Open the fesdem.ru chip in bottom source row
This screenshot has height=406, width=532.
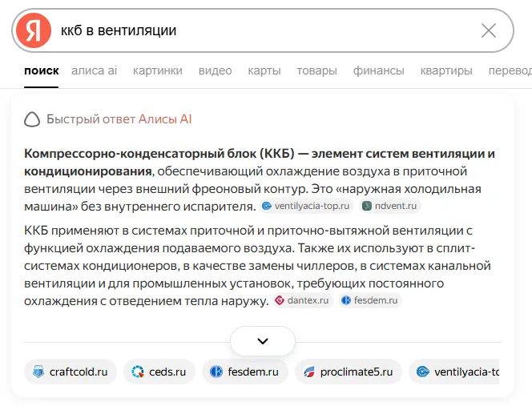pos(245,372)
